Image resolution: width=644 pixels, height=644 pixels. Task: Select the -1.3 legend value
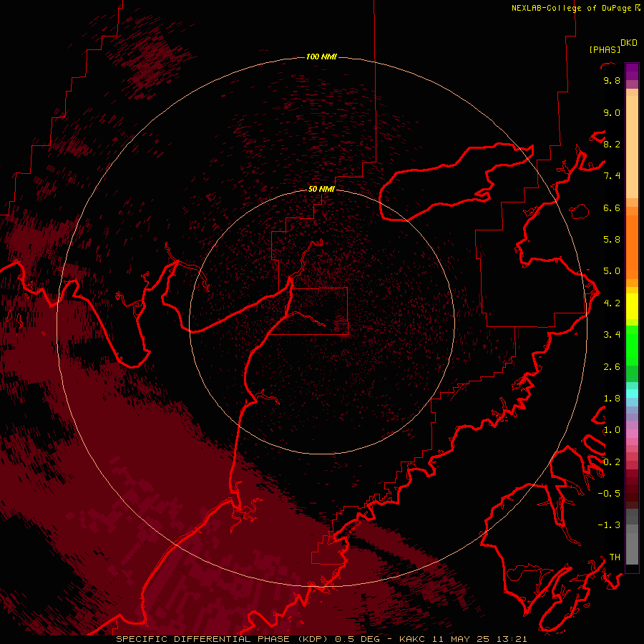click(x=609, y=525)
